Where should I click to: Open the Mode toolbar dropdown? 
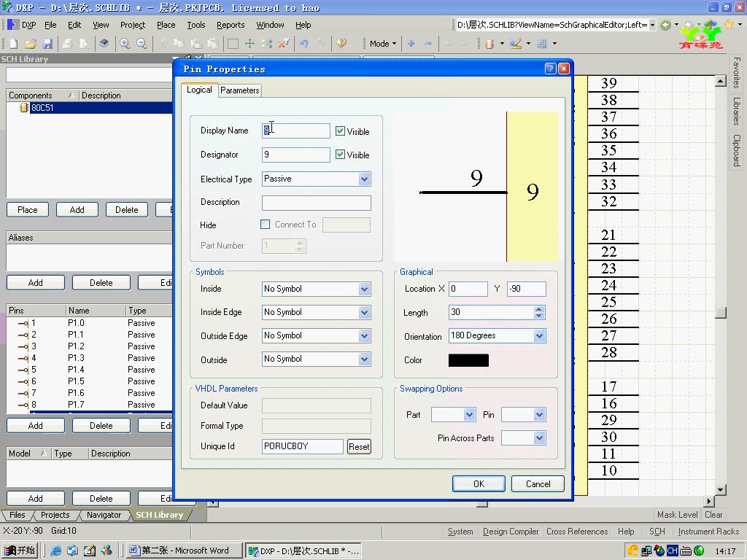[x=382, y=44]
